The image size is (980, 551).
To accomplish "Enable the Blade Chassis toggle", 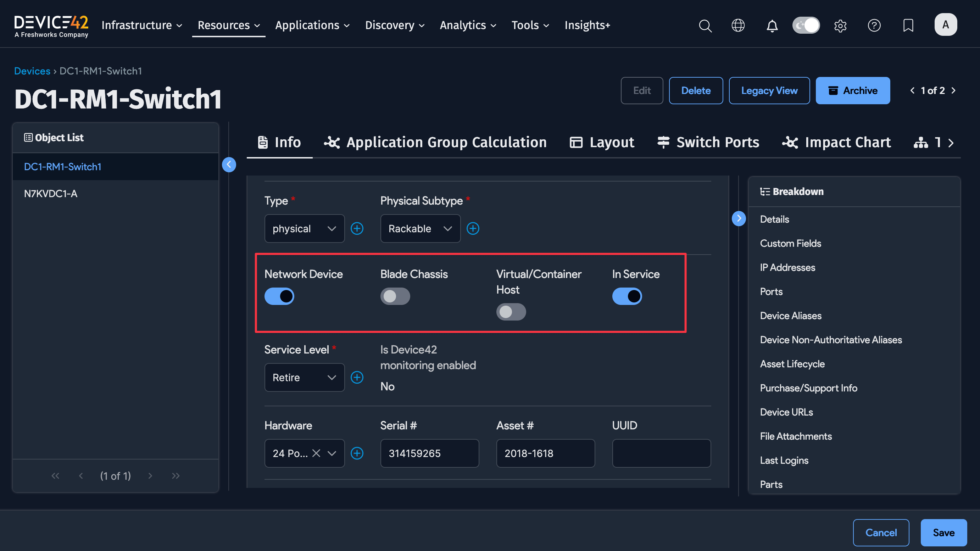I will (x=395, y=296).
